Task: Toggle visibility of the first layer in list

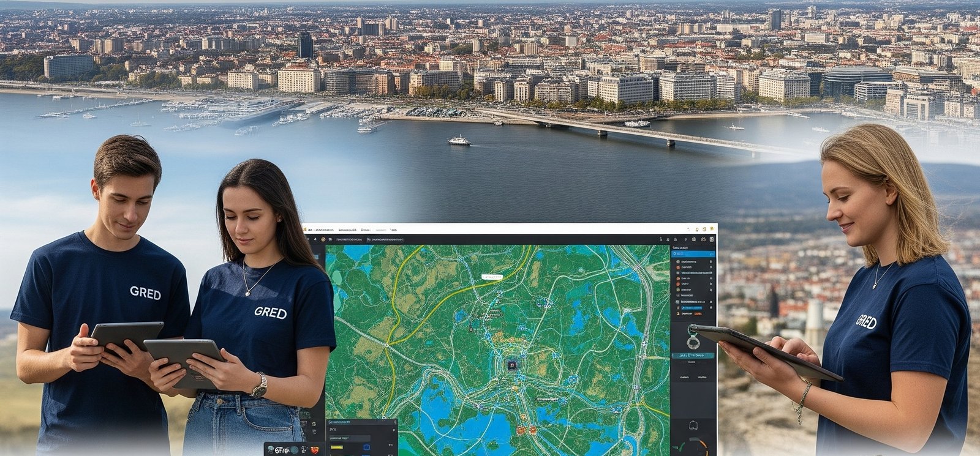Action: (710, 262)
